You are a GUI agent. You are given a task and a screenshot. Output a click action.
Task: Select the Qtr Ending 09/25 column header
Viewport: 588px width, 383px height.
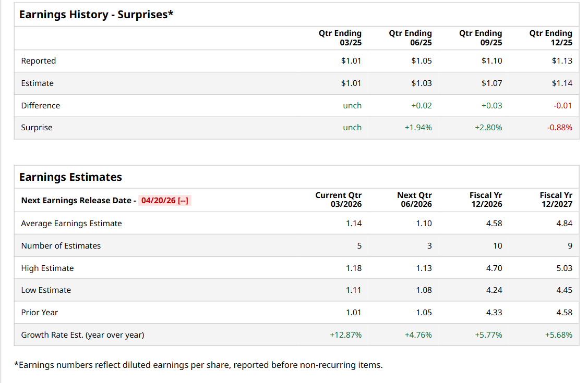point(481,38)
